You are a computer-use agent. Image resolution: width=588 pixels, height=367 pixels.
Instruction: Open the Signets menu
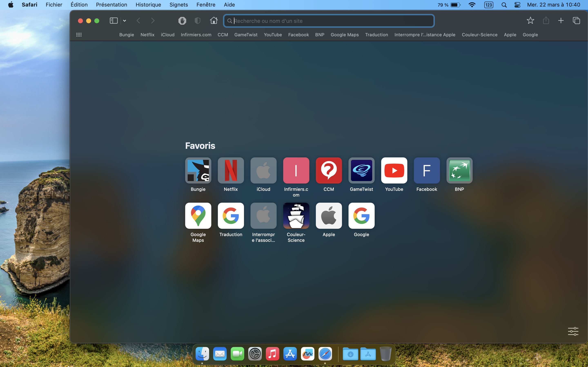[x=179, y=5]
